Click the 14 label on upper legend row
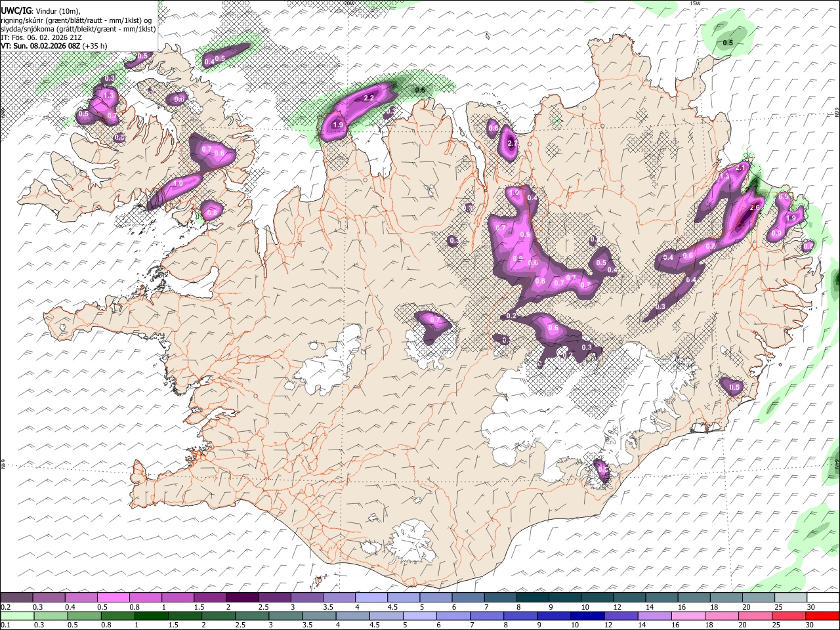Image resolution: width=840 pixels, height=630 pixels. tap(649, 607)
